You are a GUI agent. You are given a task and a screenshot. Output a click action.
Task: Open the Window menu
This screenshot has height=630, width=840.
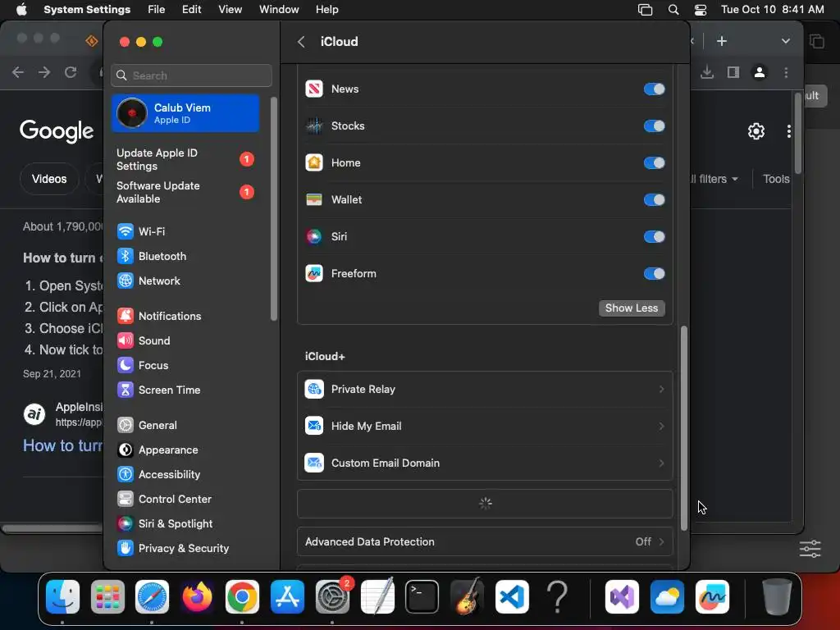click(x=279, y=10)
